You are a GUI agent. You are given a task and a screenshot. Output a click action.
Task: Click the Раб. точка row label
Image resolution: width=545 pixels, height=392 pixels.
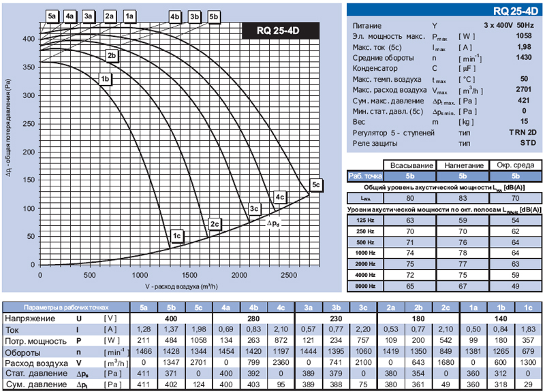point(366,176)
